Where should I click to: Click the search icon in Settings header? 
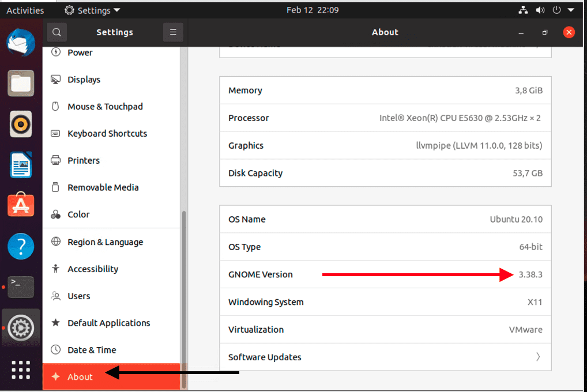pyautogui.click(x=57, y=32)
